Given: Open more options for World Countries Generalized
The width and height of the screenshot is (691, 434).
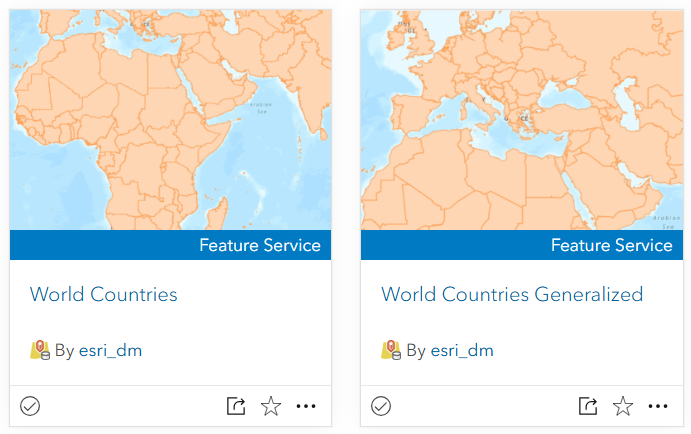Looking at the screenshot, I should click(x=658, y=406).
